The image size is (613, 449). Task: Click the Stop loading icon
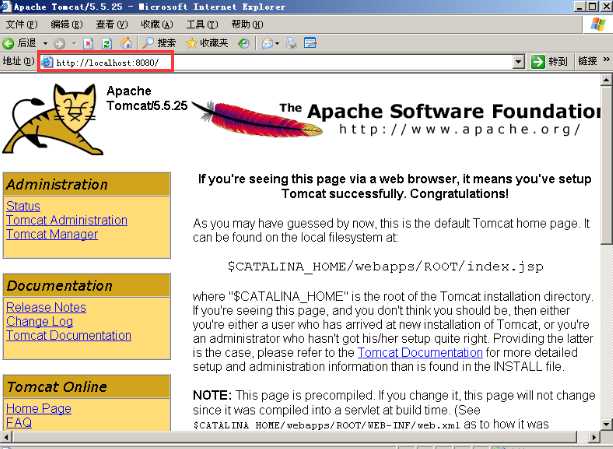pos(88,43)
